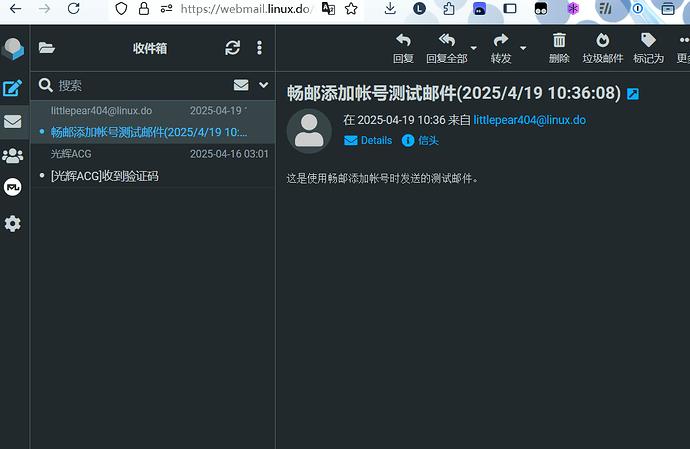
Task: Expand reply-all options dropdown arrow
Action: 473,48
